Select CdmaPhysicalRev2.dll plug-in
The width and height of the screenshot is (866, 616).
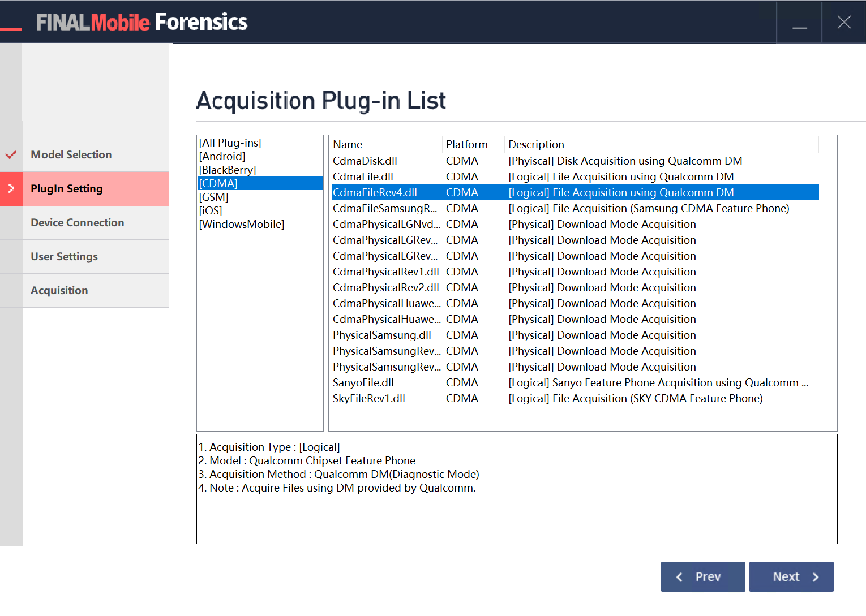coord(575,288)
